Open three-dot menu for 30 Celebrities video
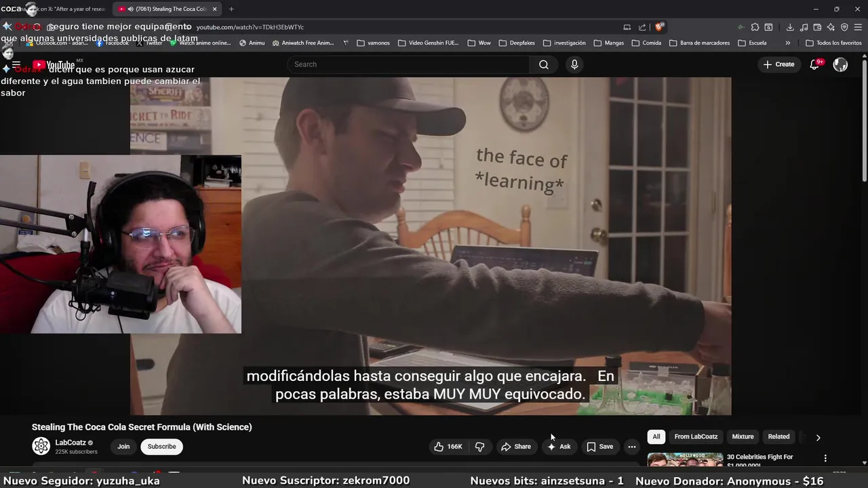The height and width of the screenshot is (488, 868). tap(825, 458)
